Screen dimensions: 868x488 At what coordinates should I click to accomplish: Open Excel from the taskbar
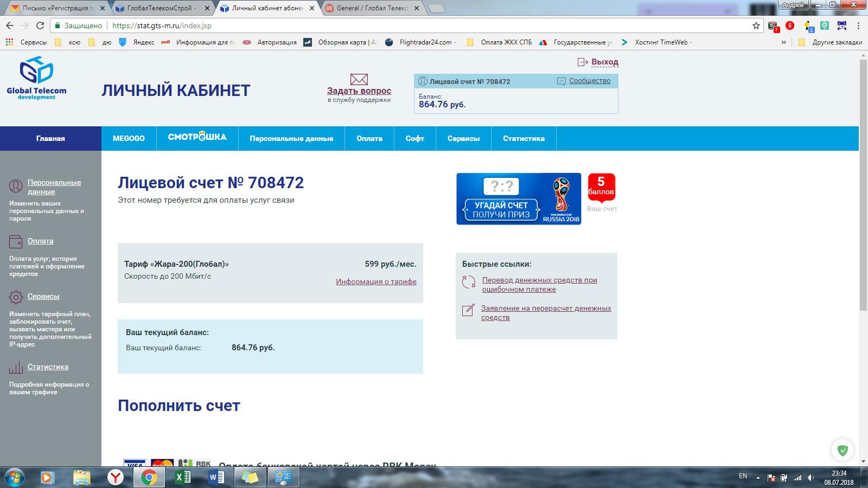[183, 477]
